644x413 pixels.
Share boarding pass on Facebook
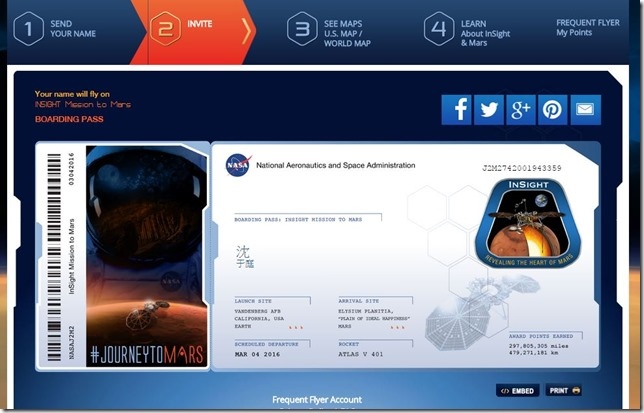(456, 110)
